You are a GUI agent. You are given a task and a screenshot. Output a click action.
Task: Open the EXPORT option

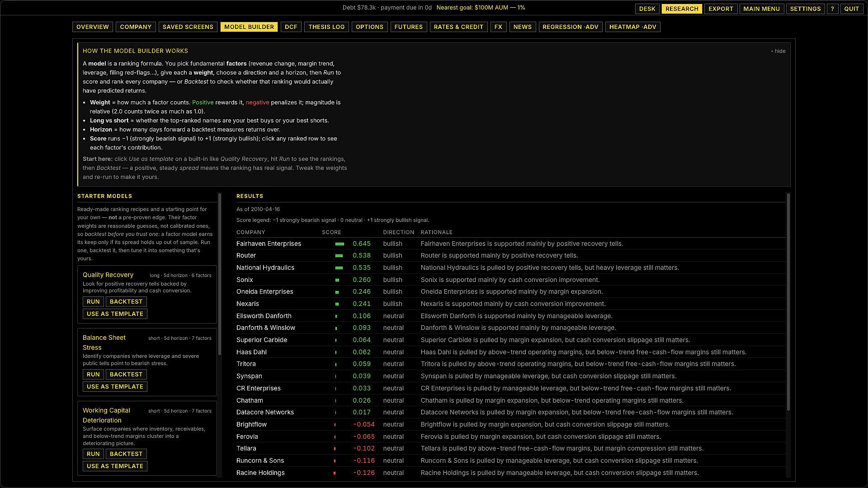721,9
